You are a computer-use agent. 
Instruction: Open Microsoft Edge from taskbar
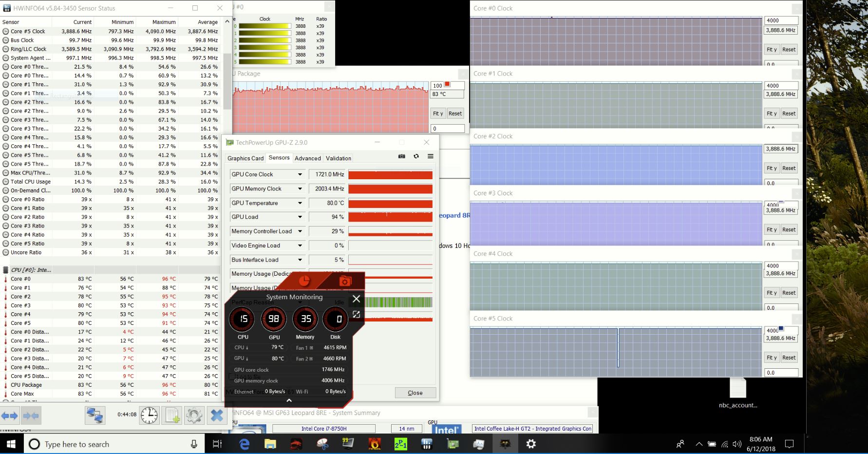(244, 444)
